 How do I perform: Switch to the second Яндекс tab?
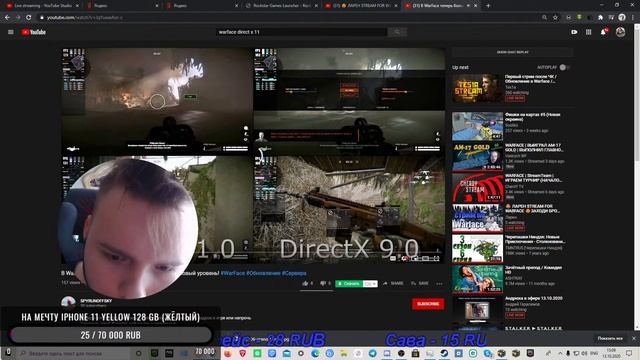tap(202, 6)
